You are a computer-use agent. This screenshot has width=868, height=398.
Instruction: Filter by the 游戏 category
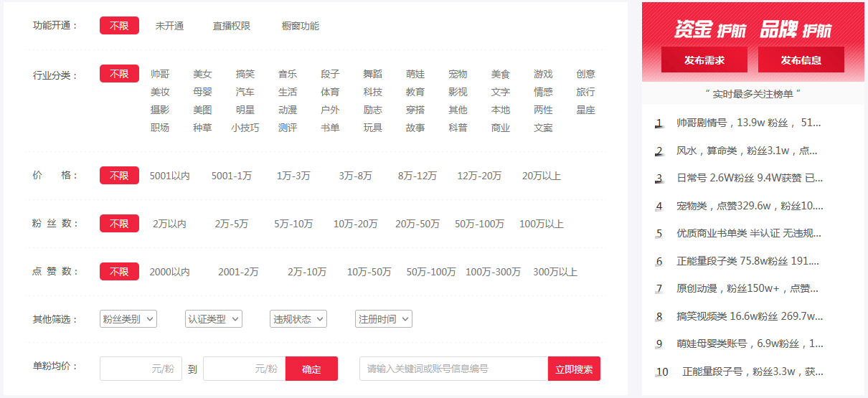tap(543, 74)
